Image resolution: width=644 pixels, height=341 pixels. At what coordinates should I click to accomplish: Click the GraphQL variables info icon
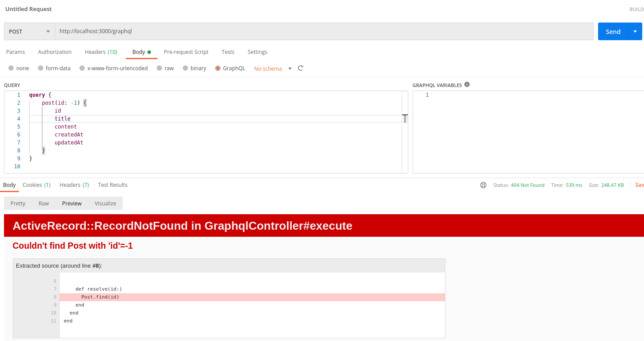(467, 84)
